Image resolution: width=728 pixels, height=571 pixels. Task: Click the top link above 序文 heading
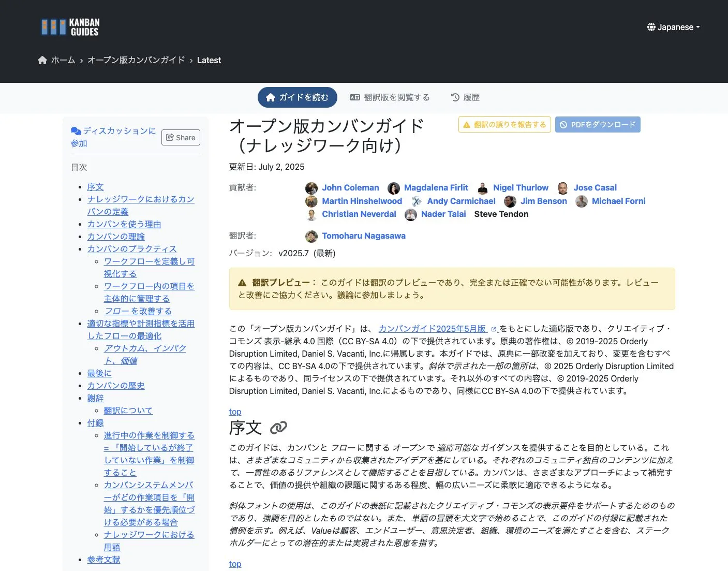[x=235, y=412]
